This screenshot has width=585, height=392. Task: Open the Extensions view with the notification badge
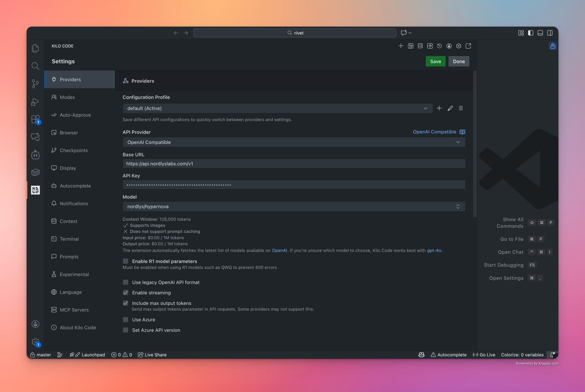pos(35,119)
